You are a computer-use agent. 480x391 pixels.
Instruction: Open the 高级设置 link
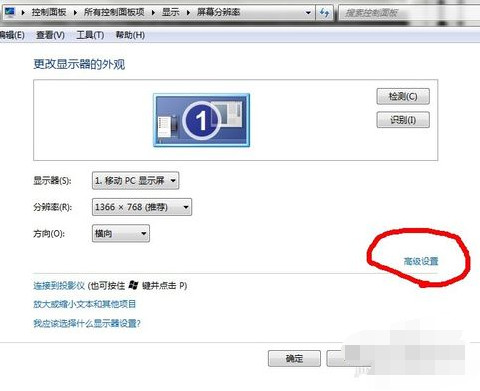[x=421, y=261]
